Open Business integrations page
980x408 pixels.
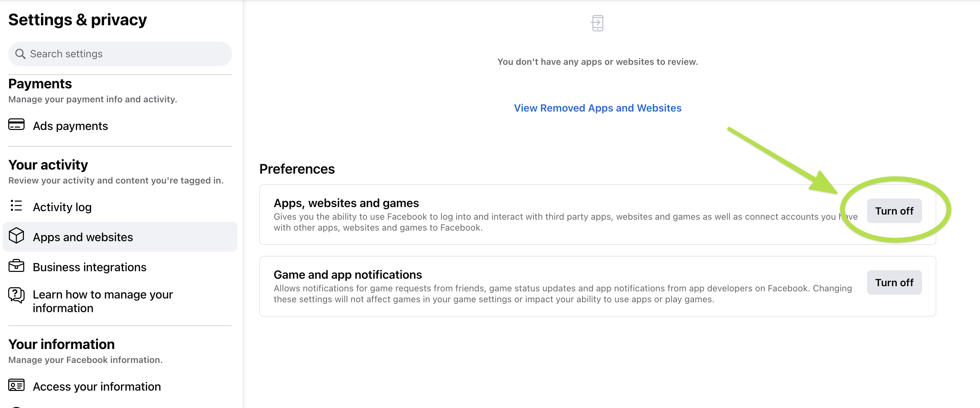click(89, 267)
